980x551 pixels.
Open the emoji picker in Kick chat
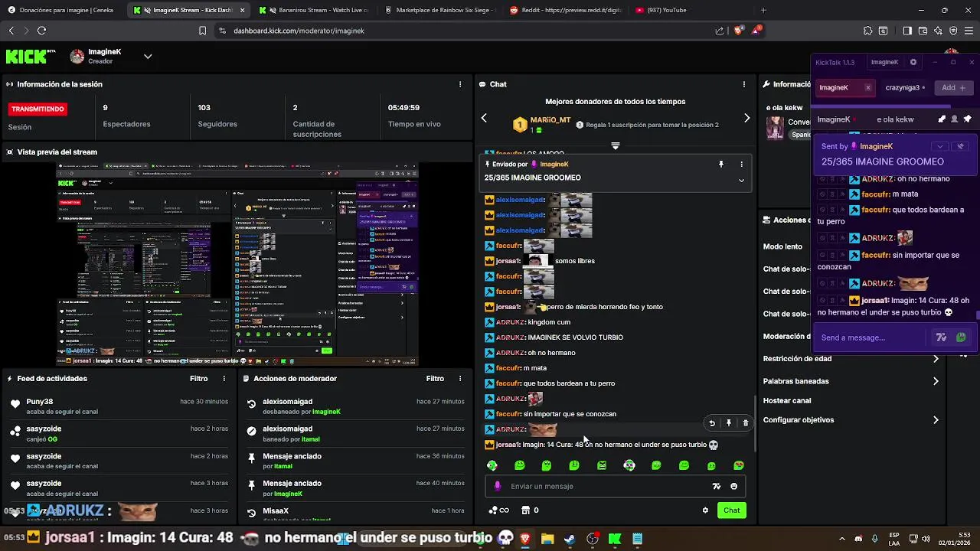coord(733,486)
